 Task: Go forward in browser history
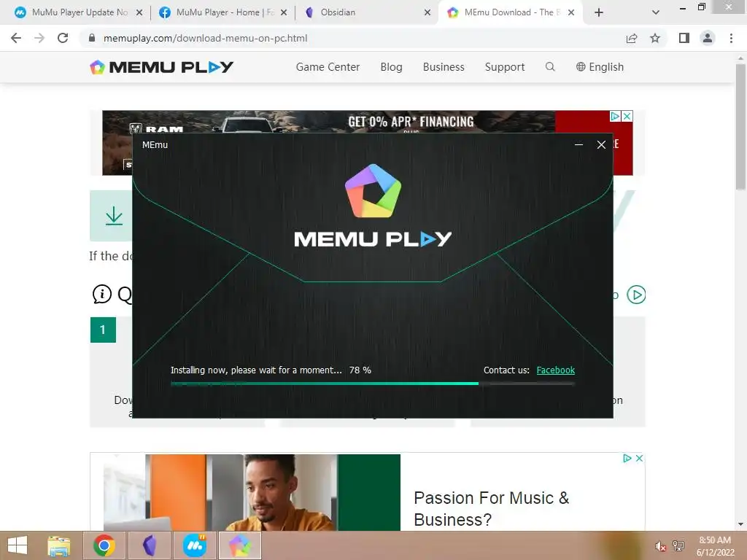tap(39, 38)
